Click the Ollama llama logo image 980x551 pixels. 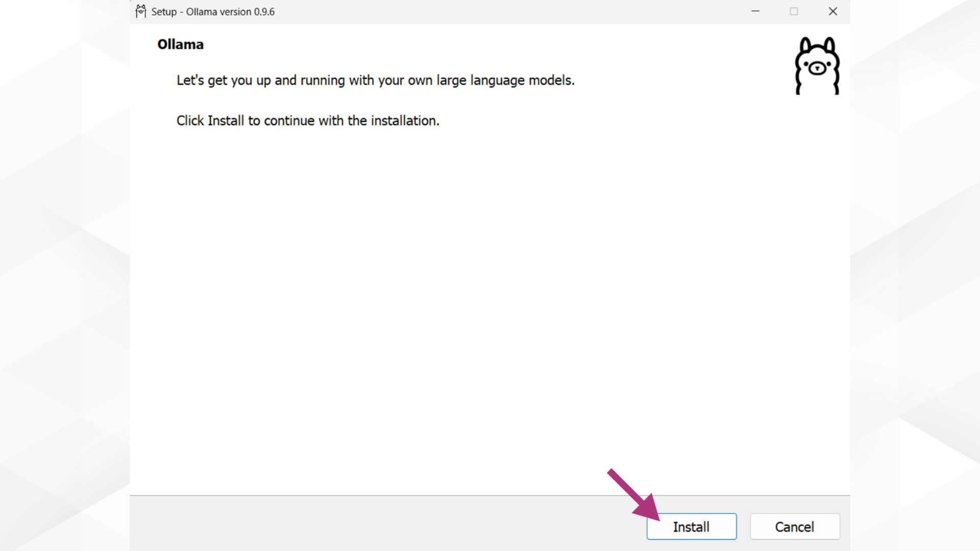pos(817,66)
